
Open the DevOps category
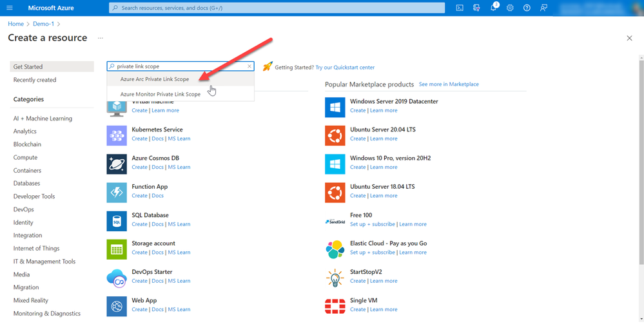click(23, 209)
